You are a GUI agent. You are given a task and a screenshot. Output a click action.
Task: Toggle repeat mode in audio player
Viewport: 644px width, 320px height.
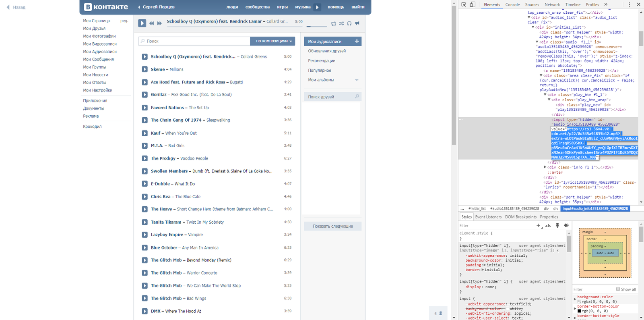click(334, 23)
